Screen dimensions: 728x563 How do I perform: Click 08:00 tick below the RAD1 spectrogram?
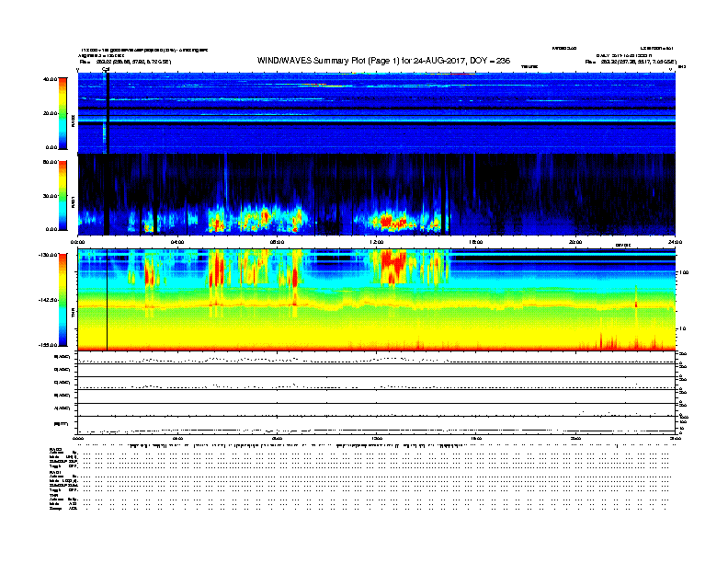pos(277,242)
